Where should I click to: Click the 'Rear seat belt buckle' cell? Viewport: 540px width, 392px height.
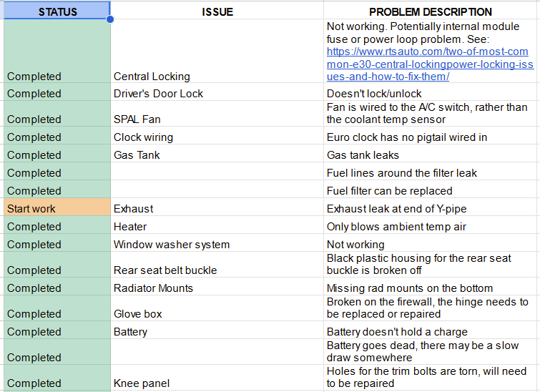point(165,270)
